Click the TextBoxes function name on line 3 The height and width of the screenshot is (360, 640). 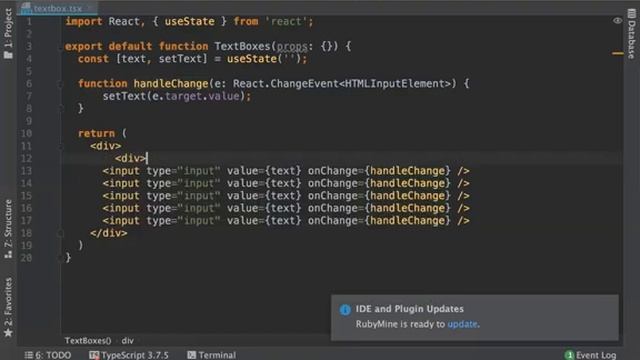242,47
